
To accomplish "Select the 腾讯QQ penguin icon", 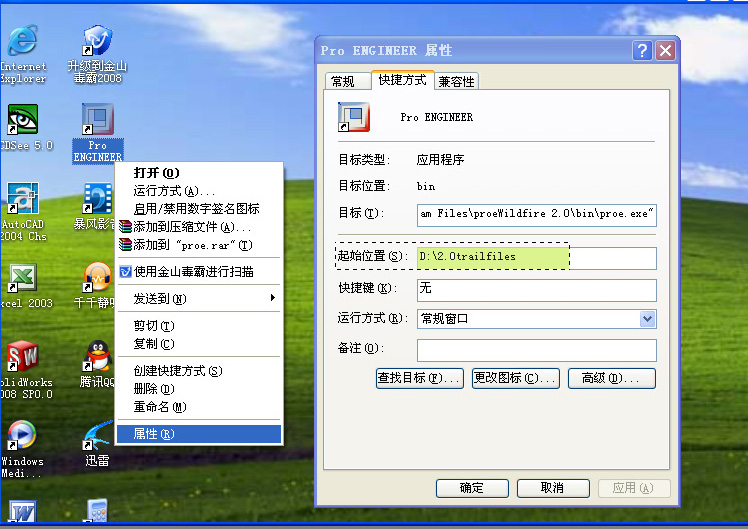I will [98, 356].
